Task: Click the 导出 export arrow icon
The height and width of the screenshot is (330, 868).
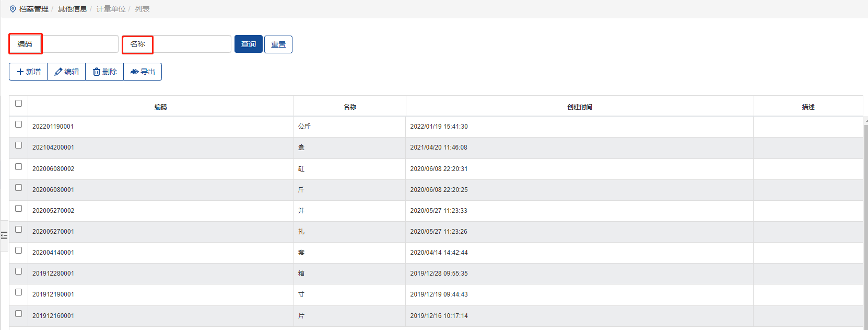Action: 135,72
